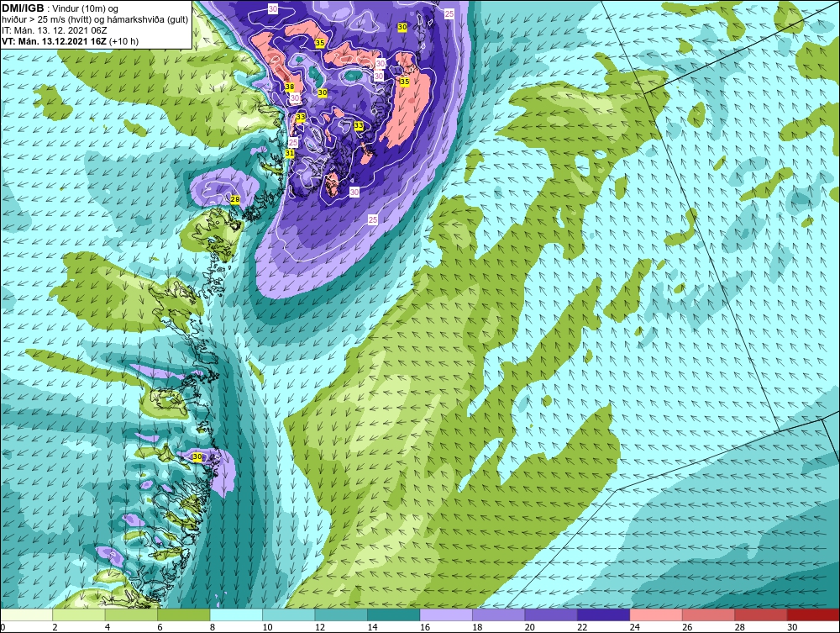Click the dark red above-30 m/s legend swatch
This screenshot has height=633, width=840.
click(814, 615)
